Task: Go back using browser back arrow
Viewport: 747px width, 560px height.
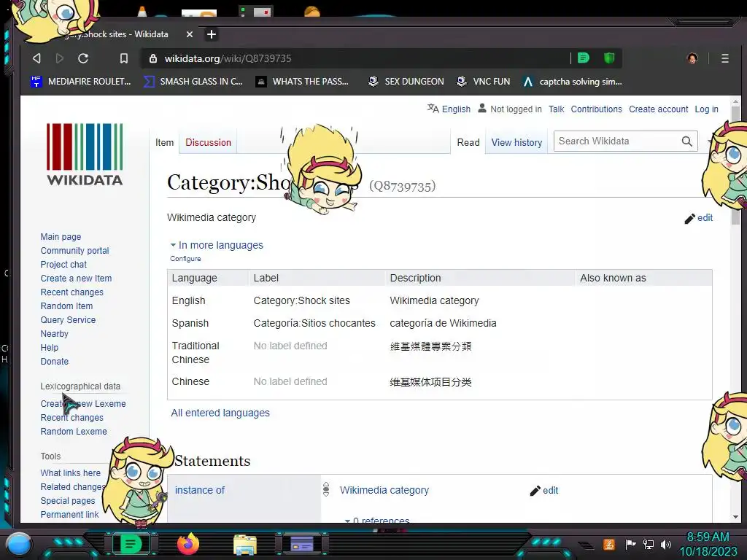Action: click(36, 58)
